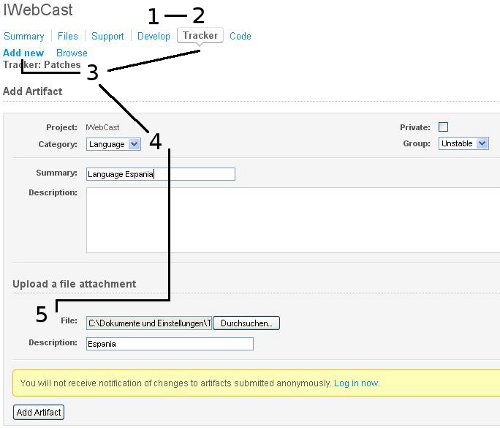Viewport: 500px width, 428px height.
Task: Focus the Summary text field
Action: click(x=161, y=174)
